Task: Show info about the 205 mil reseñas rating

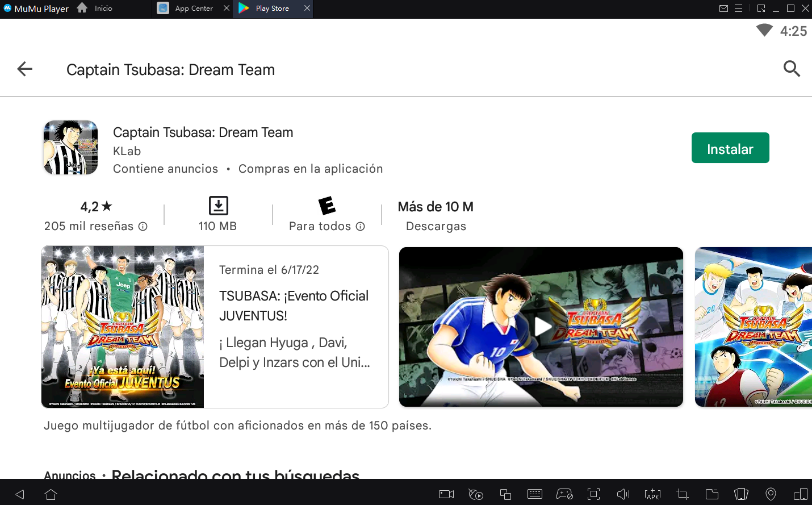Action: [x=143, y=227]
